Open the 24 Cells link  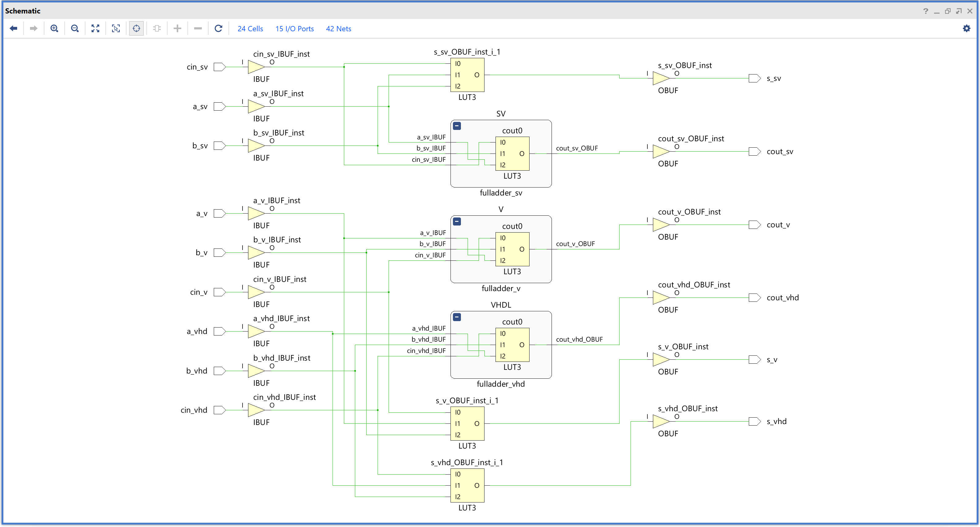point(250,29)
